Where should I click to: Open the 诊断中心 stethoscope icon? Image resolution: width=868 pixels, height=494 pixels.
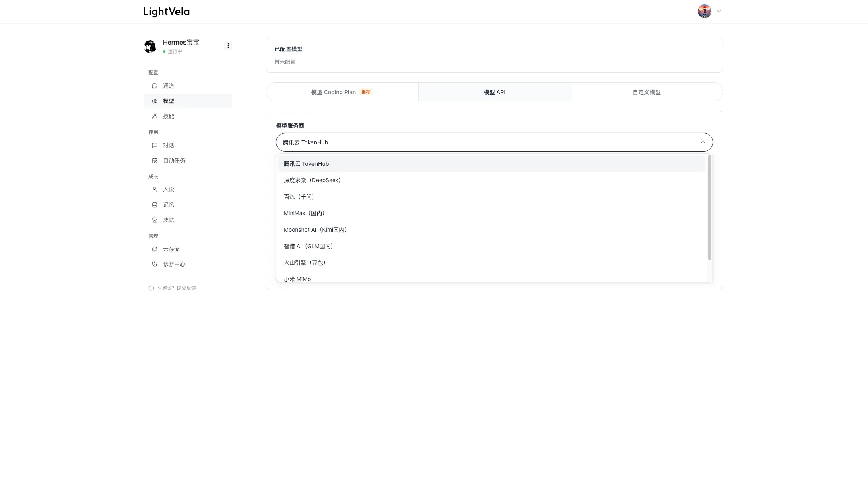(x=154, y=264)
